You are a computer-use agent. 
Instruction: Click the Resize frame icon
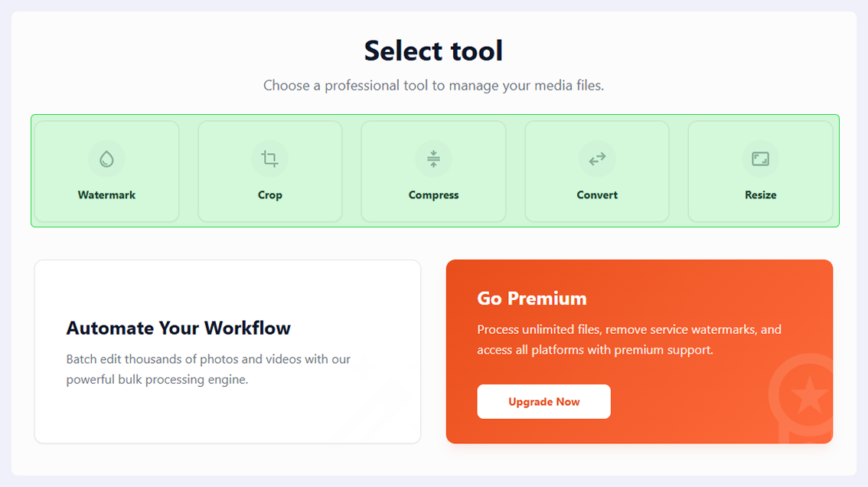(760, 159)
